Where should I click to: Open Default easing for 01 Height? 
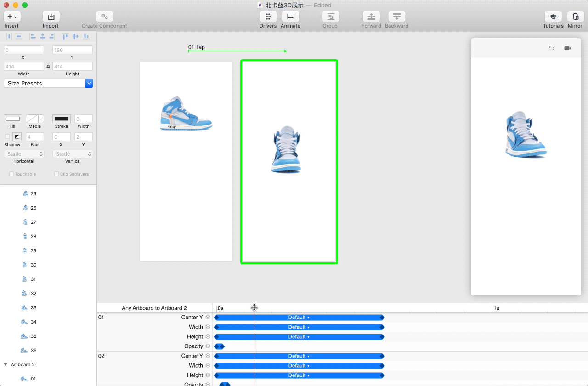tap(299, 337)
